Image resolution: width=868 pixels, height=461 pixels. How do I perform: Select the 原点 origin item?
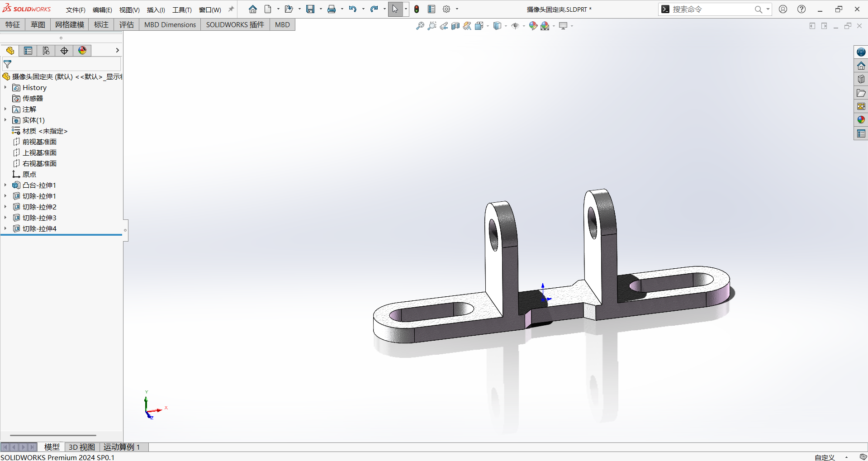pyautogui.click(x=24, y=174)
